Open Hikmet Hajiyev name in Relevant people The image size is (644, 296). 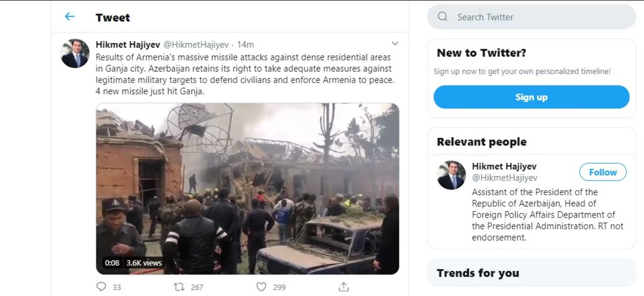[x=504, y=166]
